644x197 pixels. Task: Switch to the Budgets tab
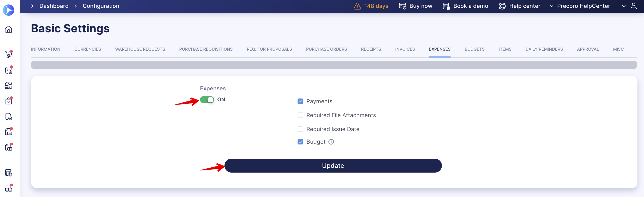pos(474,49)
